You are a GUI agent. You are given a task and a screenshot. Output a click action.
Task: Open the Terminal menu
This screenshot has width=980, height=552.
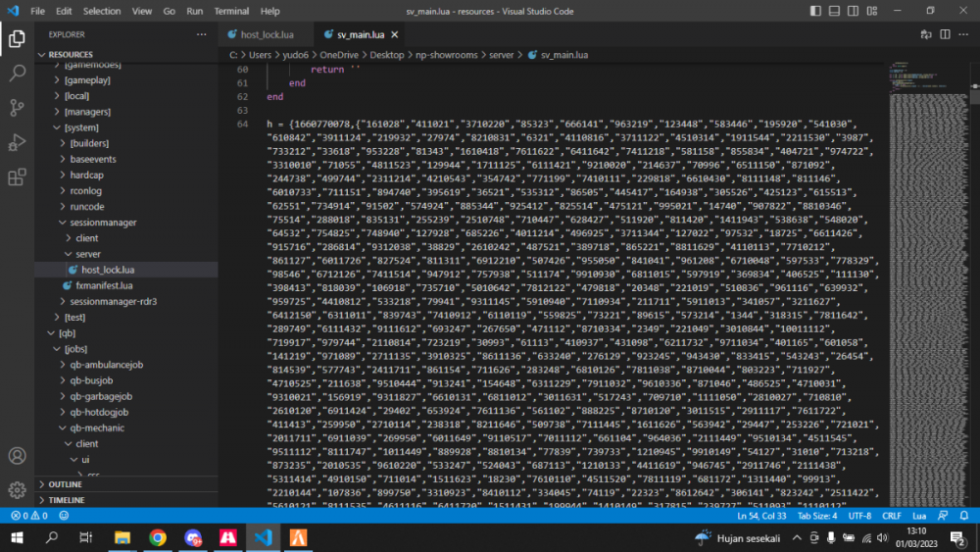pyautogui.click(x=231, y=11)
